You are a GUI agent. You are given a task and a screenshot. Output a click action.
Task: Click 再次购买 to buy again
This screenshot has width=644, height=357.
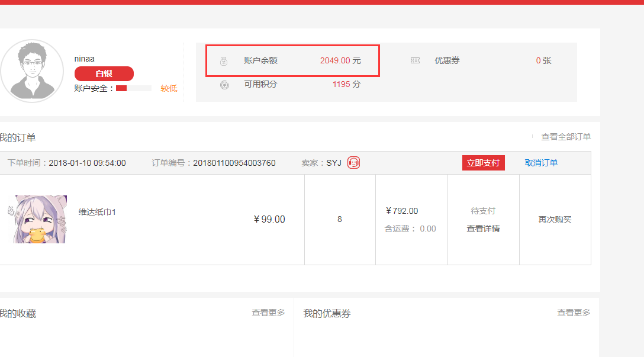(x=555, y=220)
